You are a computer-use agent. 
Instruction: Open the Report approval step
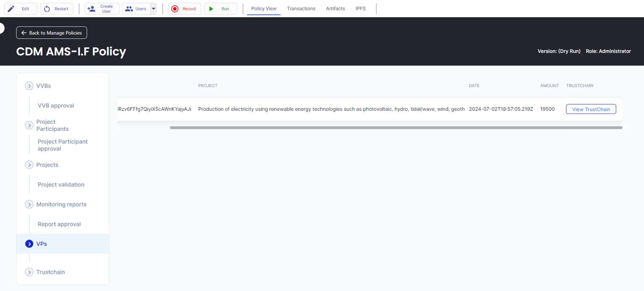coord(59,224)
